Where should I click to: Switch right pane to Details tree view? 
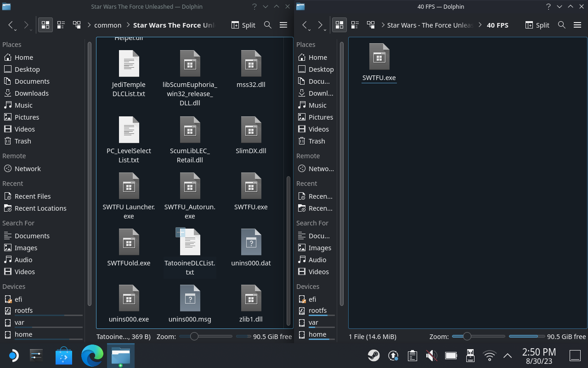coord(371,25)
